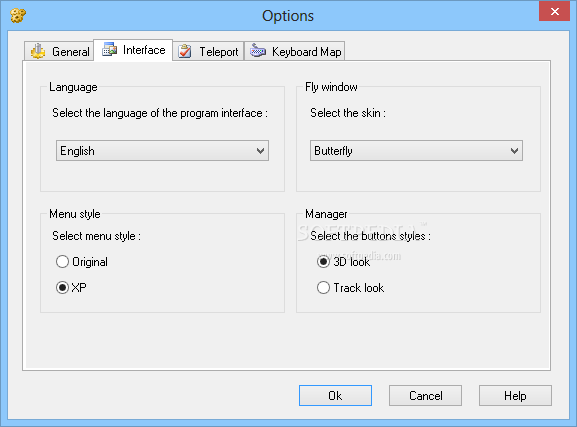The width and height of the screenshot is (577, 427).
Task: Click the Teleport tab clipboard icon
Action: [185, 51]
